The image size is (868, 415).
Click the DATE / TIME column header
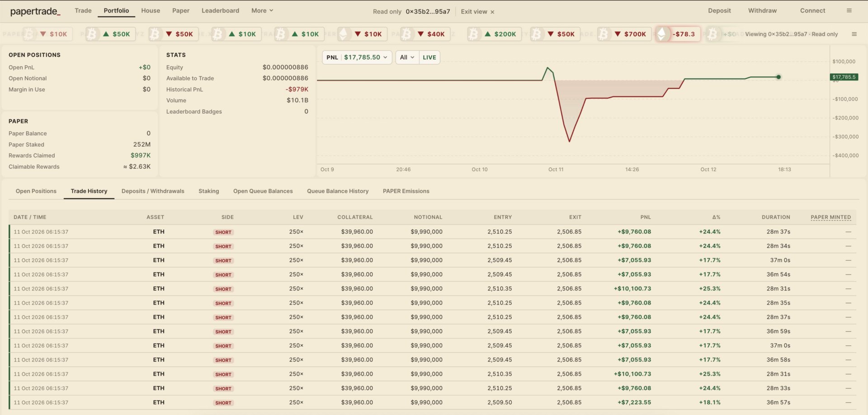coord(30,217)
